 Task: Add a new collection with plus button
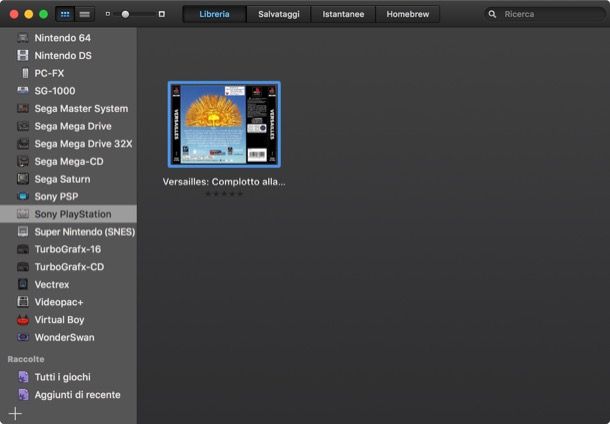click(x=15, y=413)
